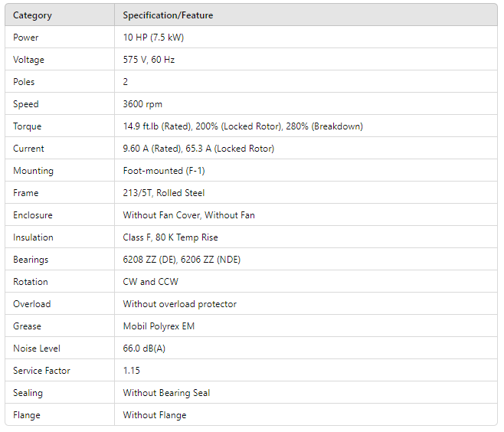Select the CW and CCW rotation cell
Viewport: 504px width, 432px height.
150,282
